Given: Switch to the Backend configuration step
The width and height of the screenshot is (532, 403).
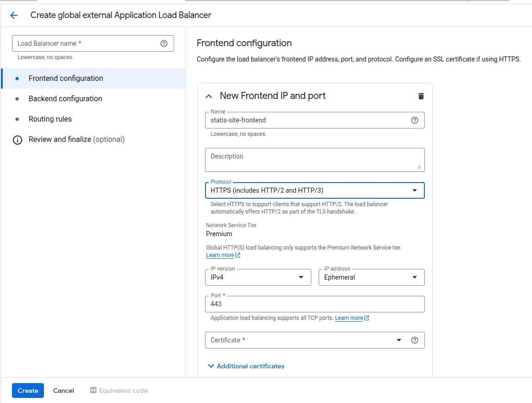Looking at the screenshot, I should pos(65,98).
